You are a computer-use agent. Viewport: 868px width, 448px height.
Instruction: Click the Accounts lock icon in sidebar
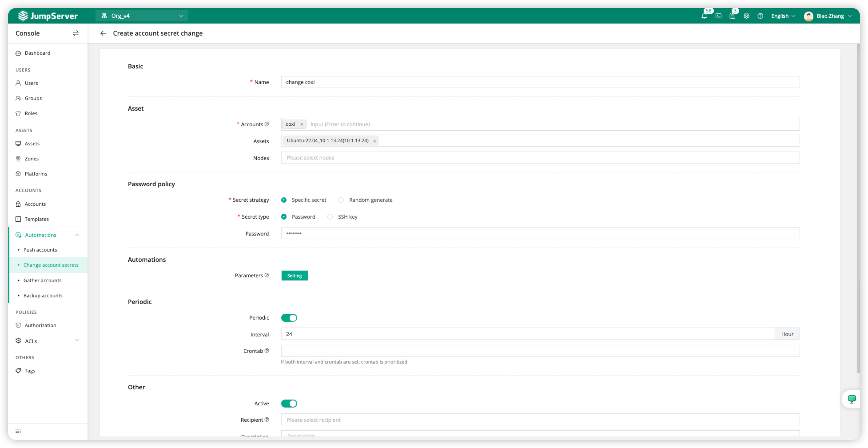tap(18, 204)
